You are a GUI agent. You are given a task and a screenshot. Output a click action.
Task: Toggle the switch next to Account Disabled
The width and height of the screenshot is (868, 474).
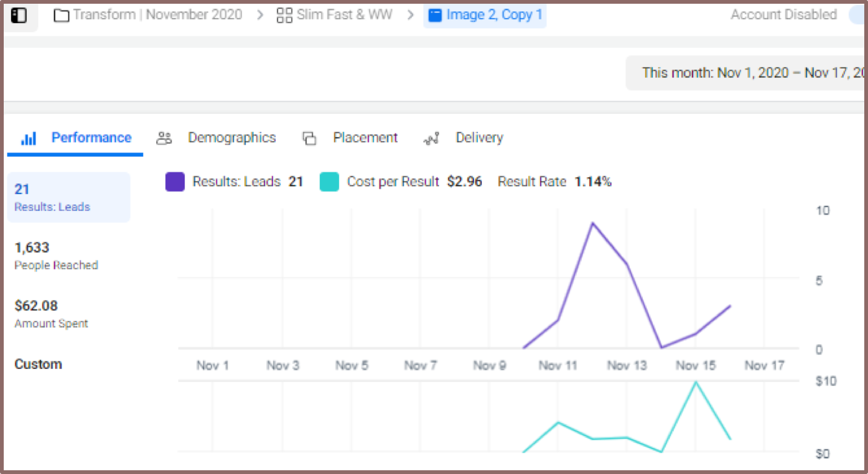857,16
